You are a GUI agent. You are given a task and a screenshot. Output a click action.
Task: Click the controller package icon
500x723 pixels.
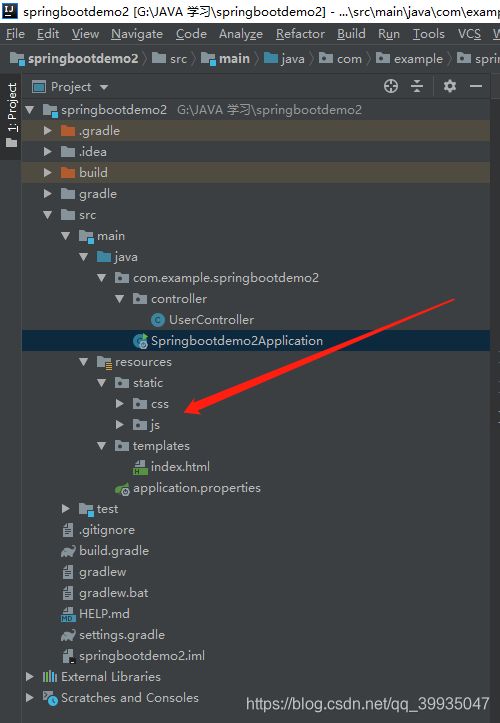pyautogui.click(x=140, y=299)
